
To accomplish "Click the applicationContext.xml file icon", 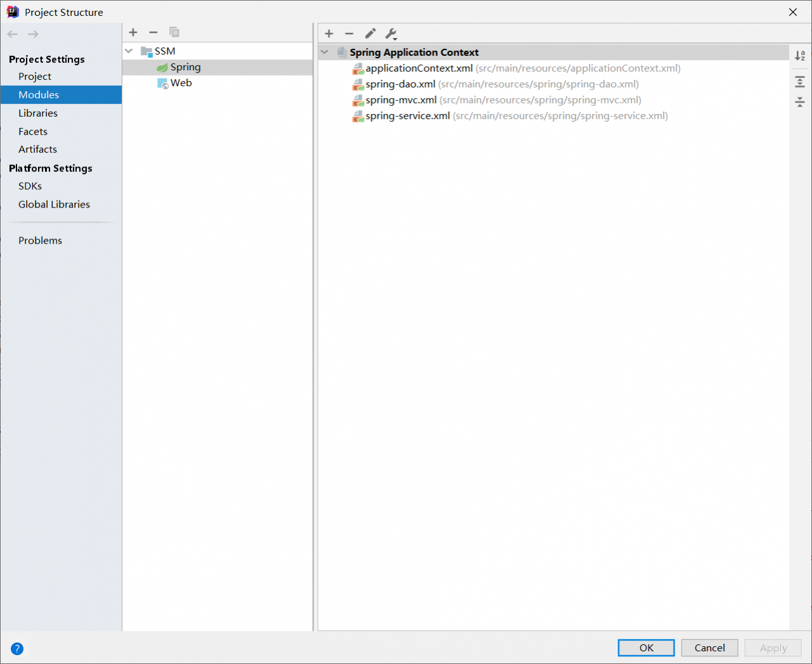I will 358,68.
